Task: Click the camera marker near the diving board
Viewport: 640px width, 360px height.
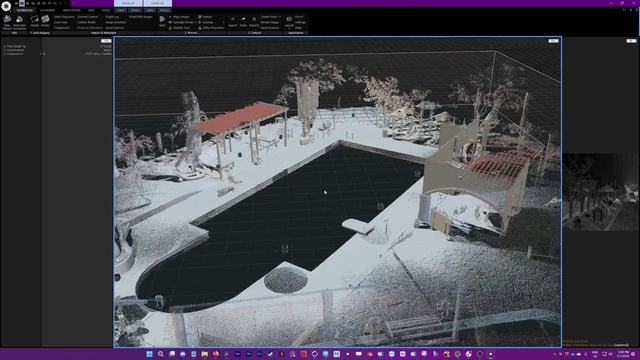Action: click(x=380, y=206)
